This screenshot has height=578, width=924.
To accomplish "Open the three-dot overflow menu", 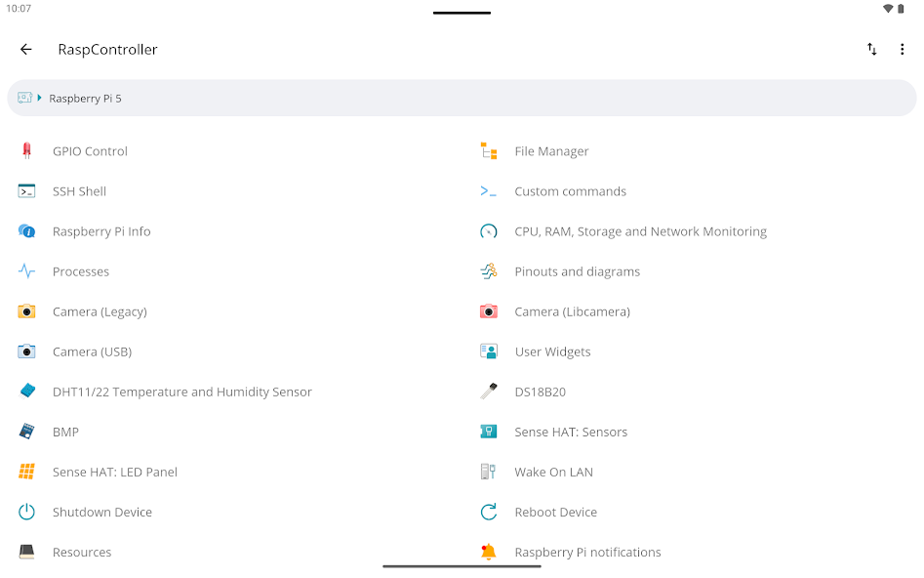I will click(902, 50).
